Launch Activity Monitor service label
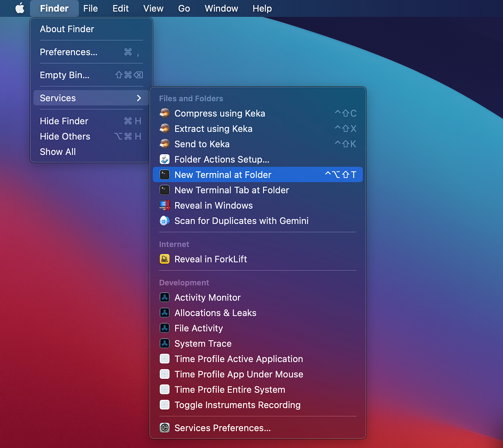The width and height of the screenshot is (503, 448). pos(207,298)
